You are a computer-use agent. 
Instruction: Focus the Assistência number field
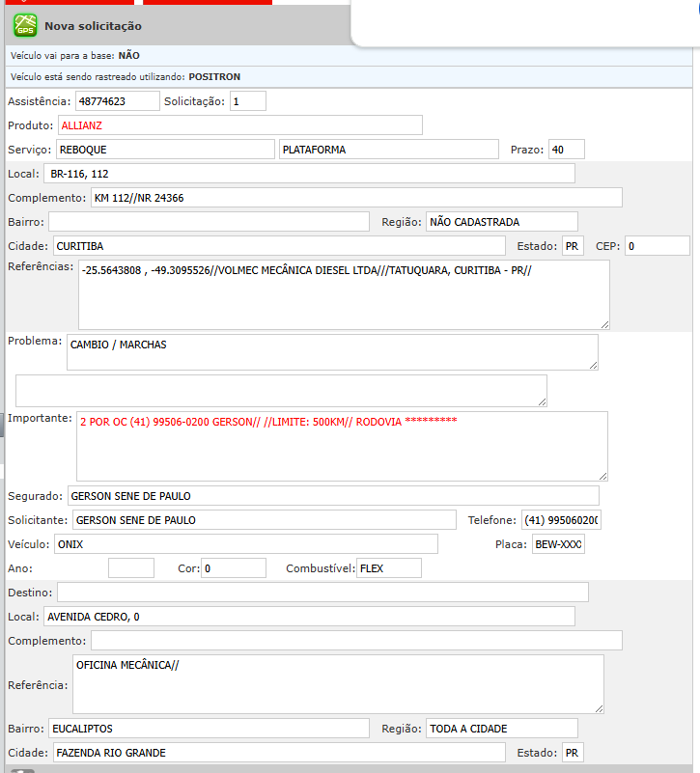click(x=117, y=101)
